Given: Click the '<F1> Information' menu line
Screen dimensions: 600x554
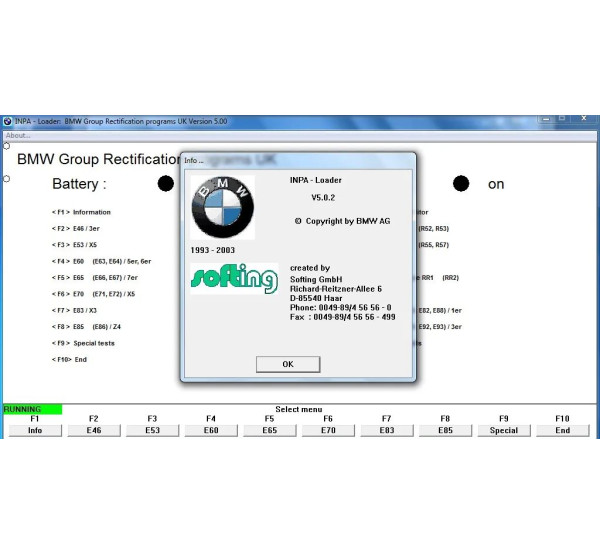Looking at the screenshot, I should click(82, 212).
